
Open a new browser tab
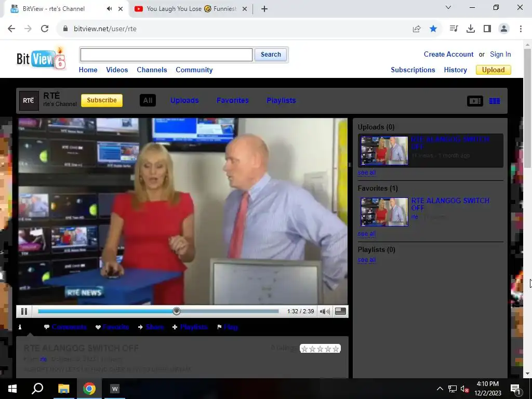tap(264, 9)
